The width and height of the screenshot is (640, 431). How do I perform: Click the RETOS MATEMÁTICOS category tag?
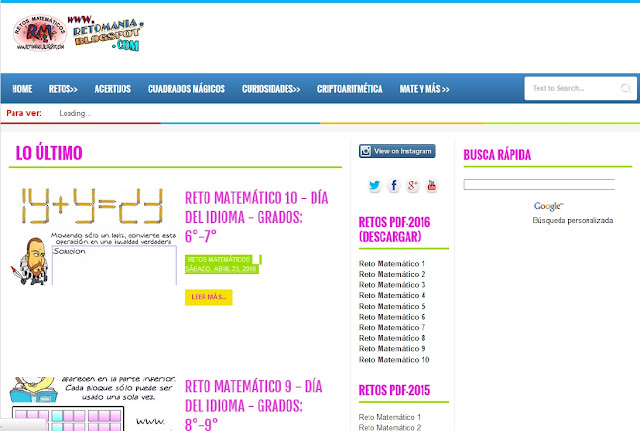(219, 260)
